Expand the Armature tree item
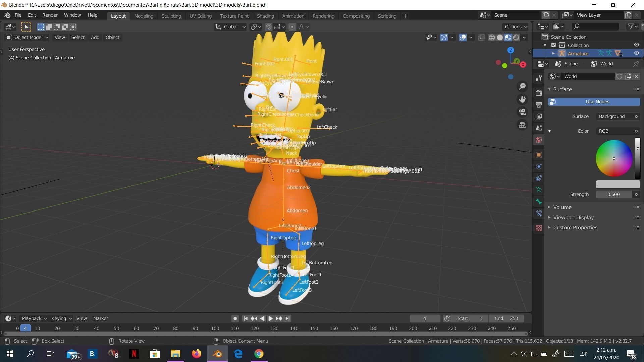 pyautogui.click(x=553, y=53)
